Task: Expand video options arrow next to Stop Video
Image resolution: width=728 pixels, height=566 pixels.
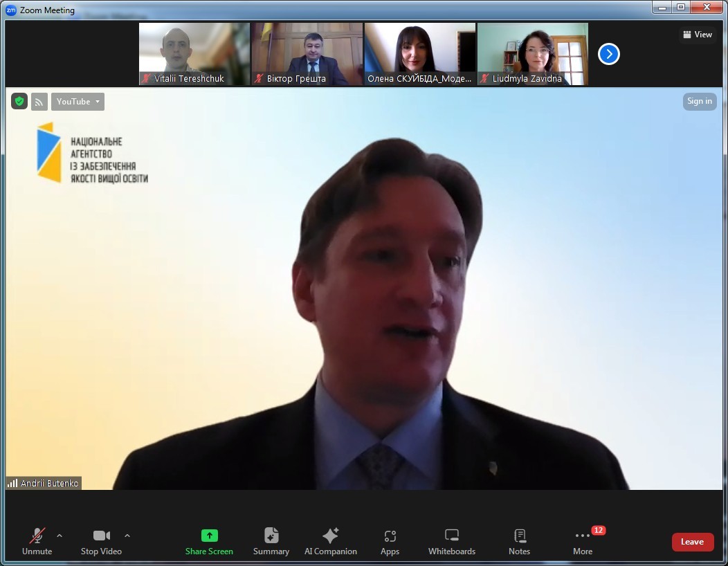Action: coord(127,536)
